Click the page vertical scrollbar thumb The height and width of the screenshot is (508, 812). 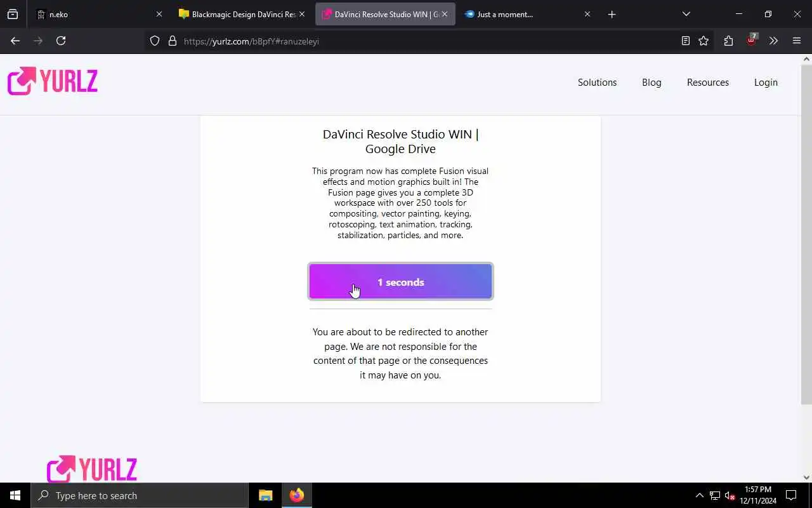pyautogui.click(x=806, y=234)
